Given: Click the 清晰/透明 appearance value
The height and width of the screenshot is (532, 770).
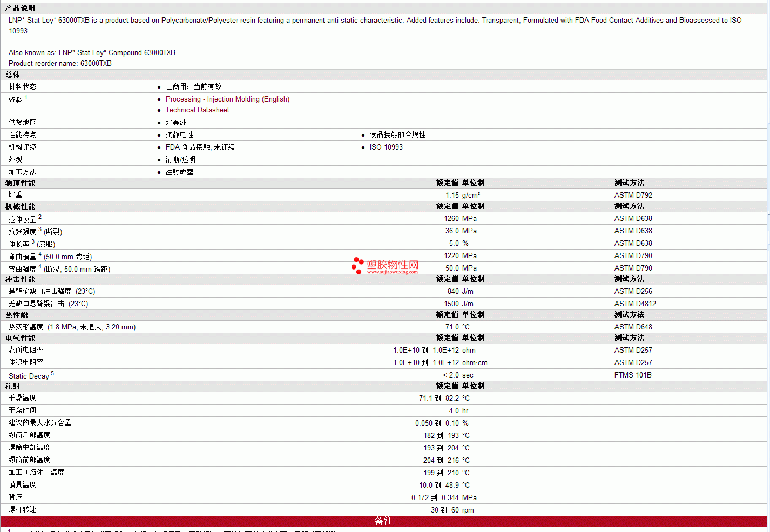Looking at the screenshot, I should pyautogui.click(x=180, y=160).
